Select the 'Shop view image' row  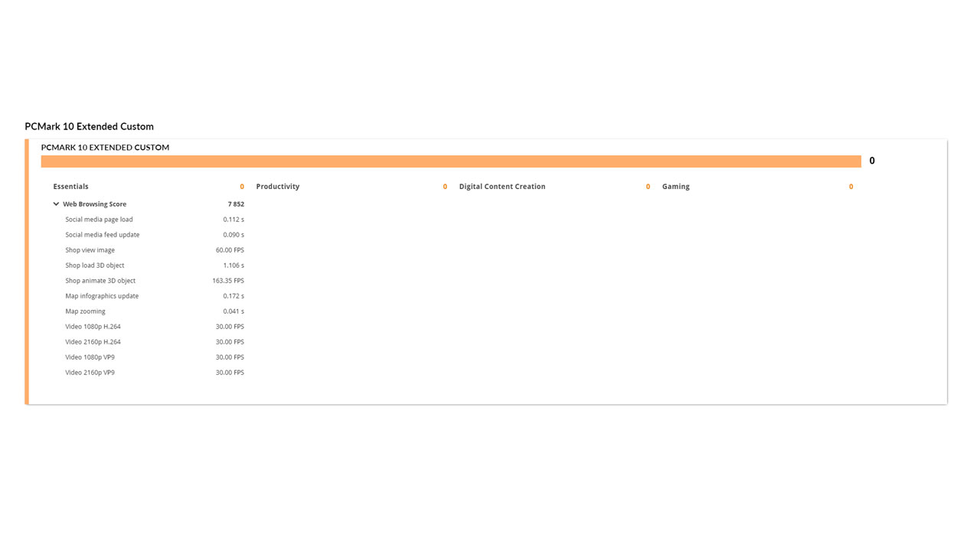point(155,250)
